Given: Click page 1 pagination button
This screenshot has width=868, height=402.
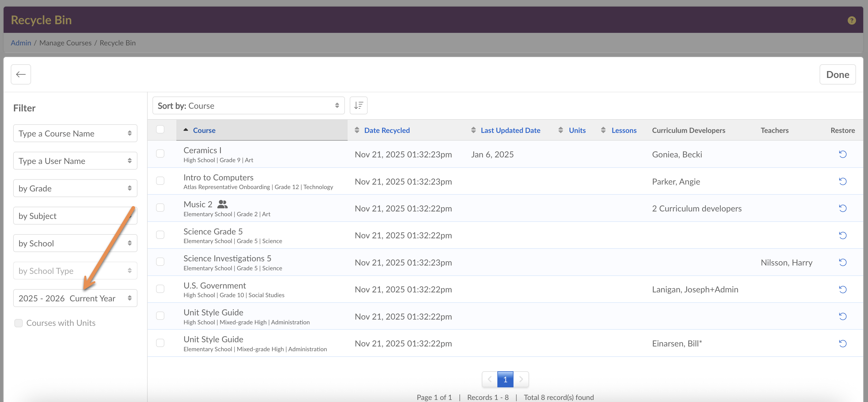Looking at the screenshot, I should click(505, 379).
